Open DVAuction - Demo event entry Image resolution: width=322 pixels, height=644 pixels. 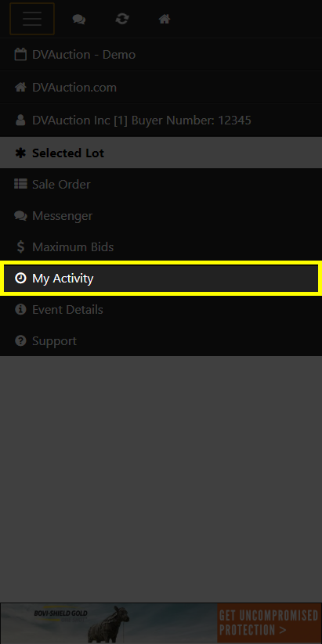(x=161, y=55)
